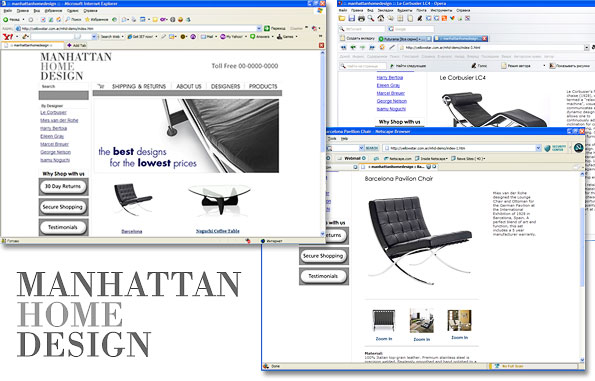595x381 pixels.
Task: Click the open folder icon in Opera toolbar
Action: click(342, 18)
